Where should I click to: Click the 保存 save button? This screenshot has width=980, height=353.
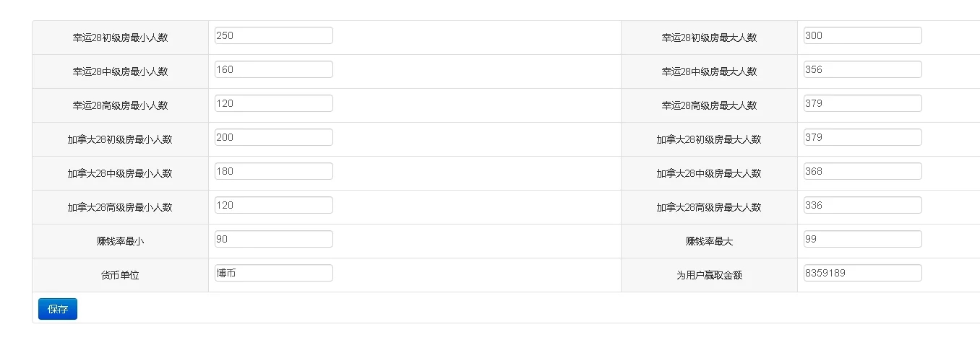58,309
